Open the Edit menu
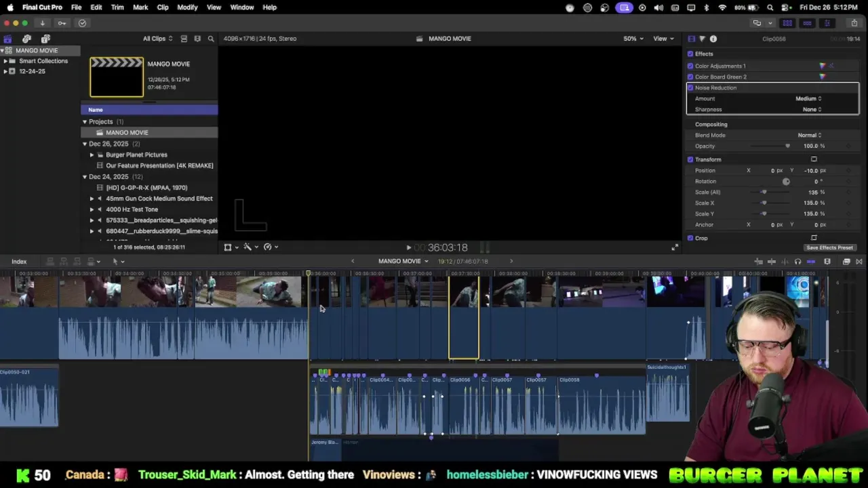 pyautogui.click(x=96, y=7)
